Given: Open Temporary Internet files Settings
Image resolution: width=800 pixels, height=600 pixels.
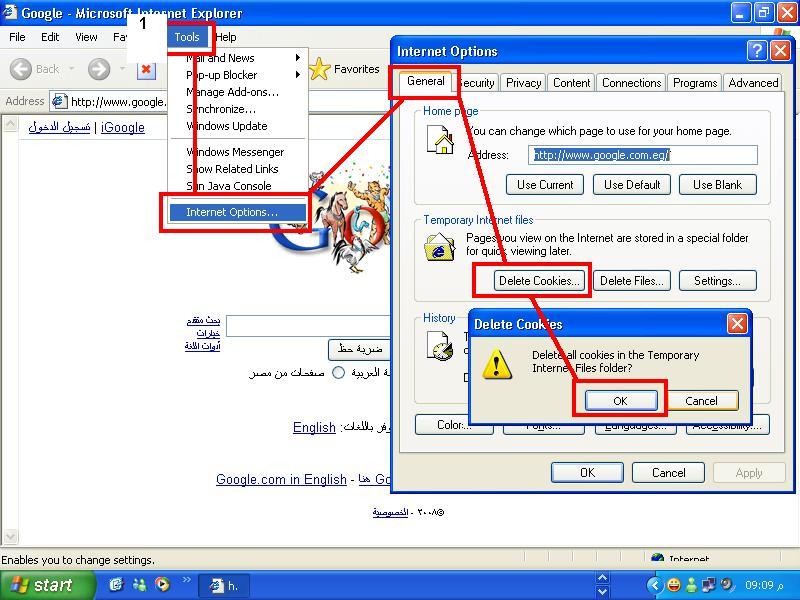Looking at the screenshot, I should pos(717,281).
